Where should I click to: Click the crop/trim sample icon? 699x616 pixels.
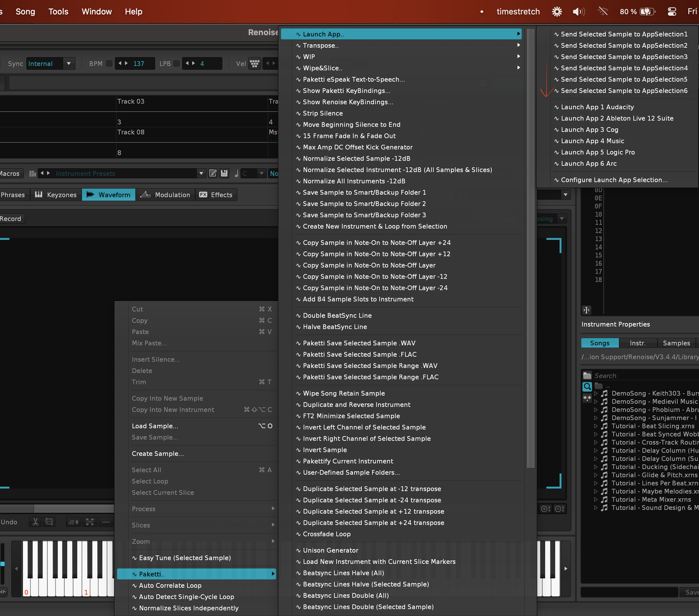pos(49,521)
